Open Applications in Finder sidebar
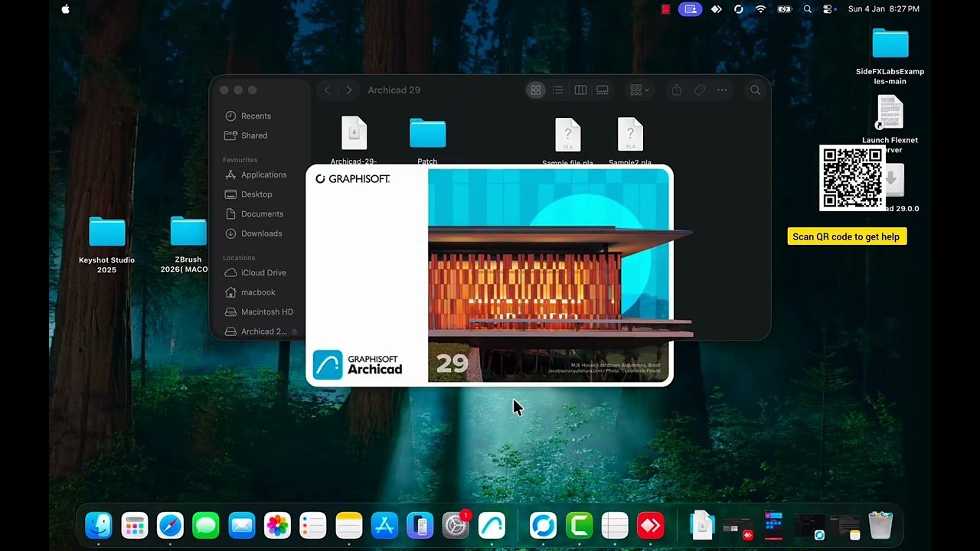980x551 pixels. pyautogui.click(x=263, y=175)
